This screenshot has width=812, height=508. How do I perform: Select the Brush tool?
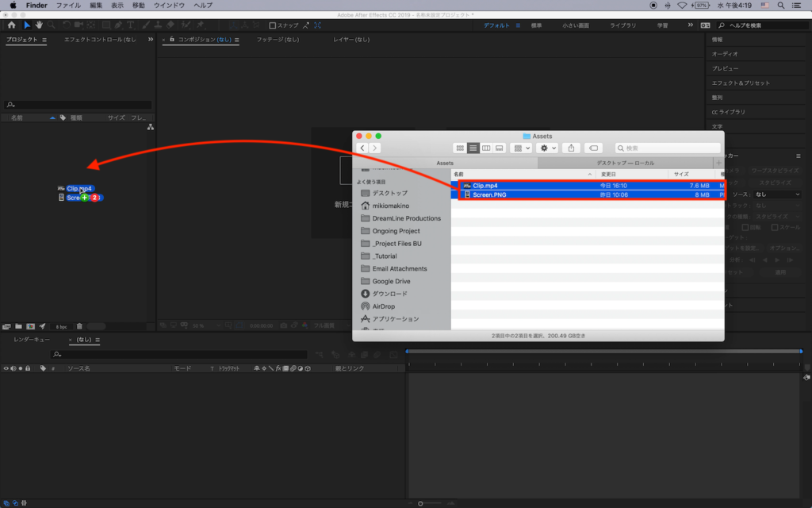pos(146,25)
